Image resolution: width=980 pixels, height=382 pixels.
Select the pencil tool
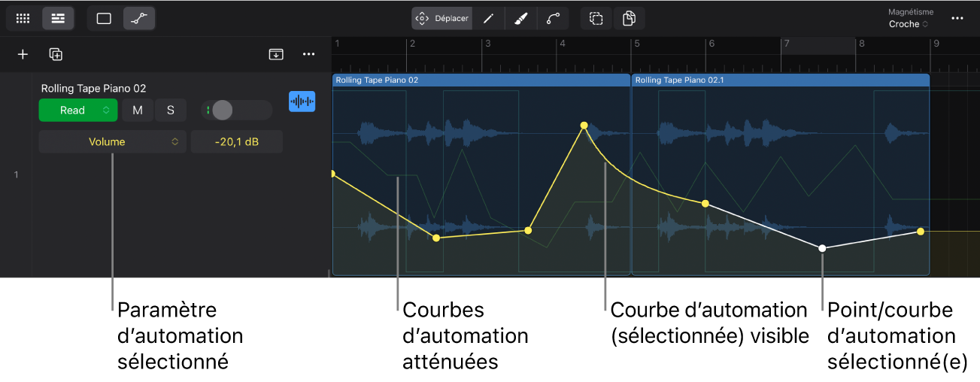488,18
